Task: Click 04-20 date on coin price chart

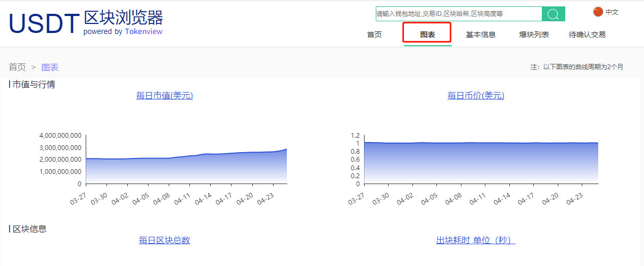Action: coord(550,198)
